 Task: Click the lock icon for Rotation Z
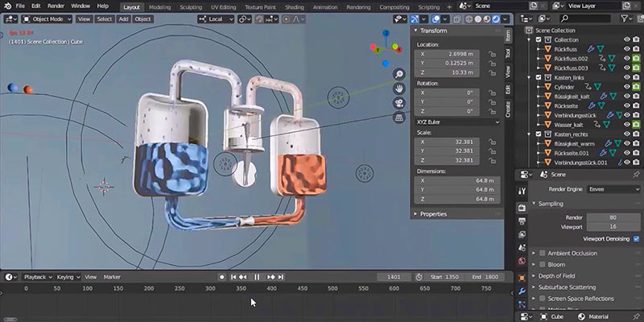point(492,111)
